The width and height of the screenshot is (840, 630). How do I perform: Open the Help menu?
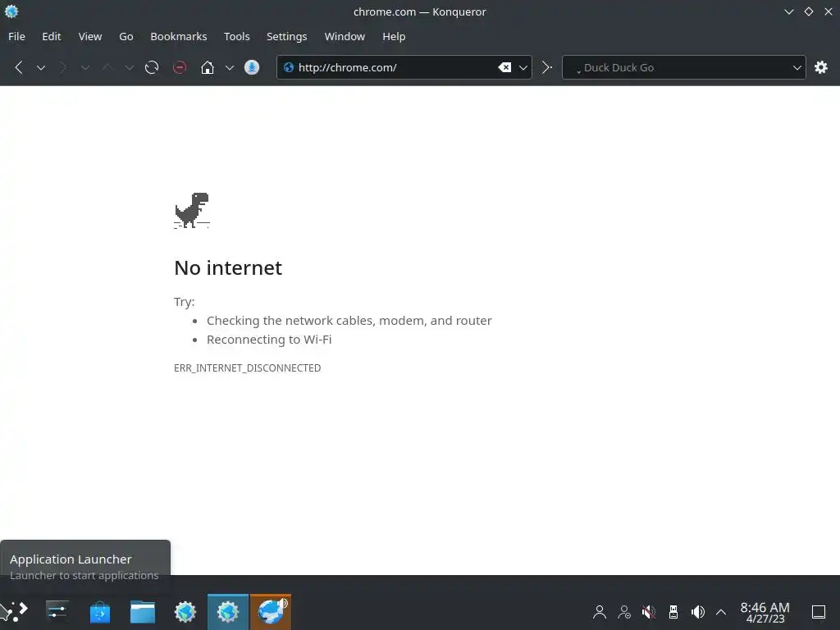394,36
